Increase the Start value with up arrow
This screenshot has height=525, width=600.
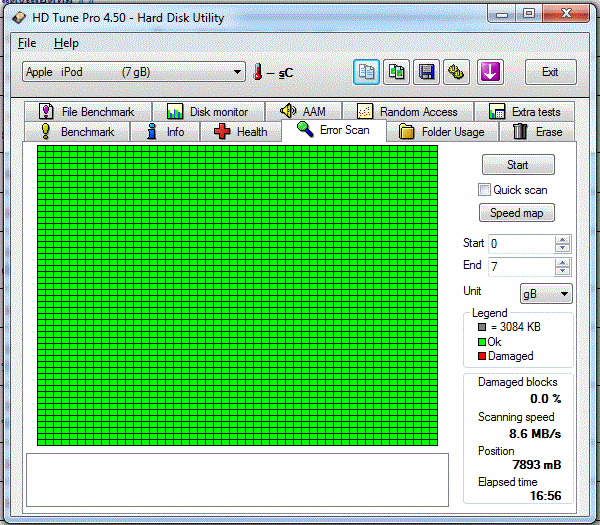562,239
